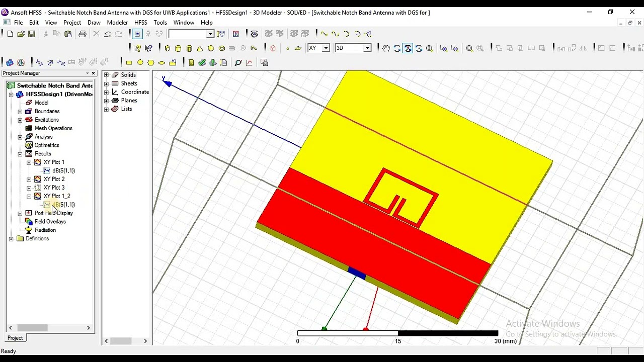Open the Edit menu

34,23
